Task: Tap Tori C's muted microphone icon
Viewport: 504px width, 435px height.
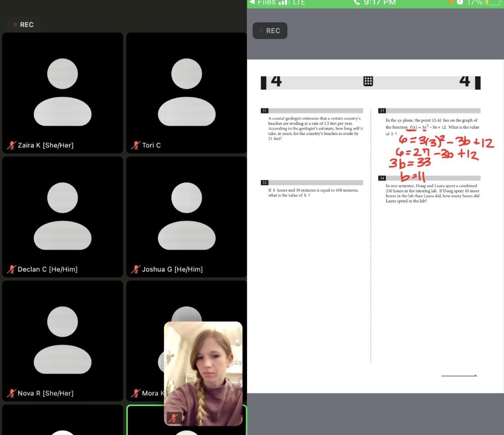Action: (135, 145)
